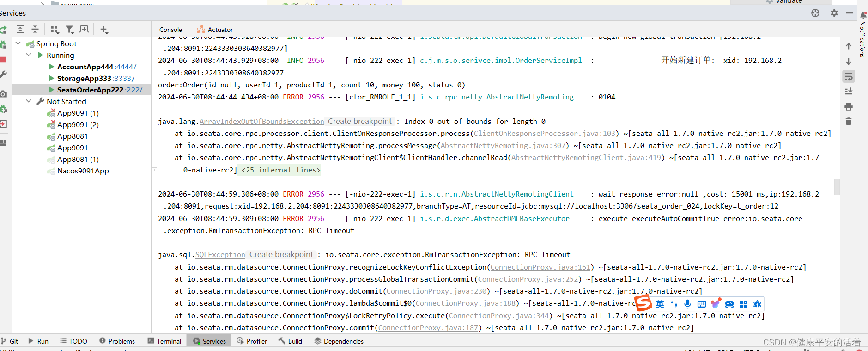This screenshot has height=351, width=868.
Task: Click the Print console icon
Action: [x=849, y=107]
